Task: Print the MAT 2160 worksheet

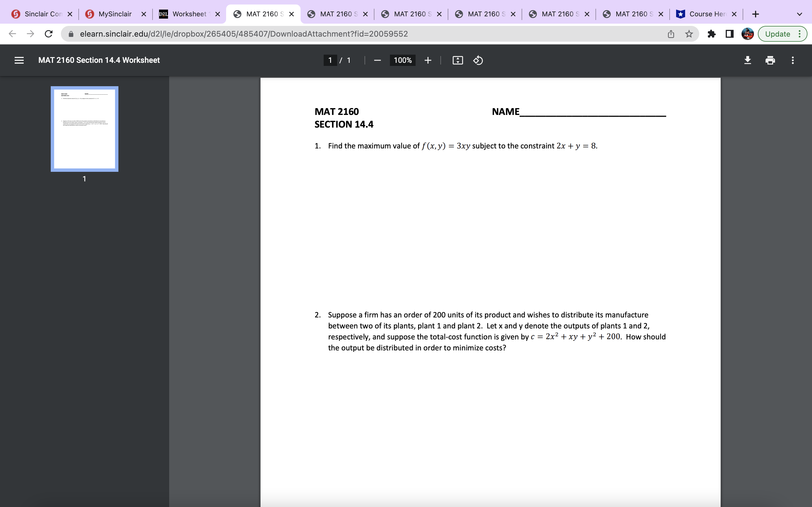Action: [770, 60]
